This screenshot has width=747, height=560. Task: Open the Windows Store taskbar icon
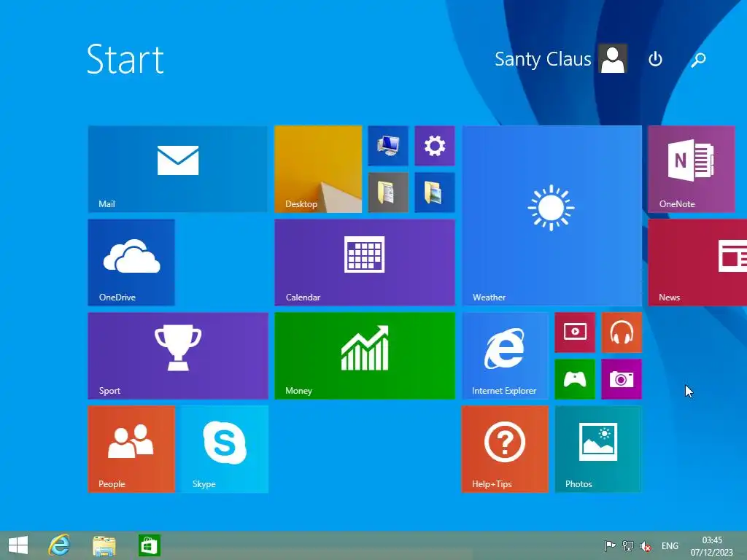click(x=149, y=545)
